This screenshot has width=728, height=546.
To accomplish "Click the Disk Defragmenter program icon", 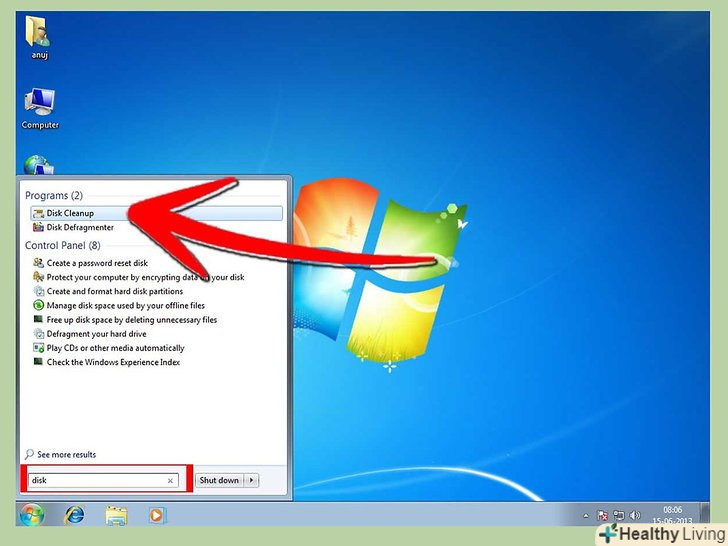I will click(39, 227).
